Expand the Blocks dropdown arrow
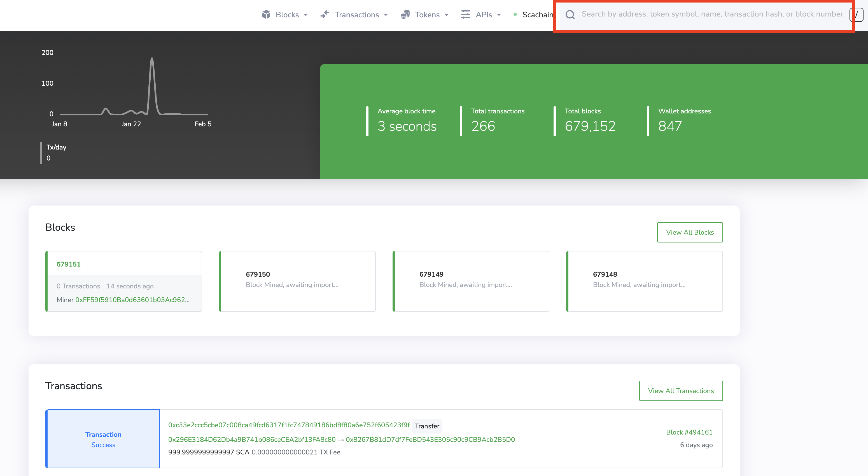 pos(305,15)
